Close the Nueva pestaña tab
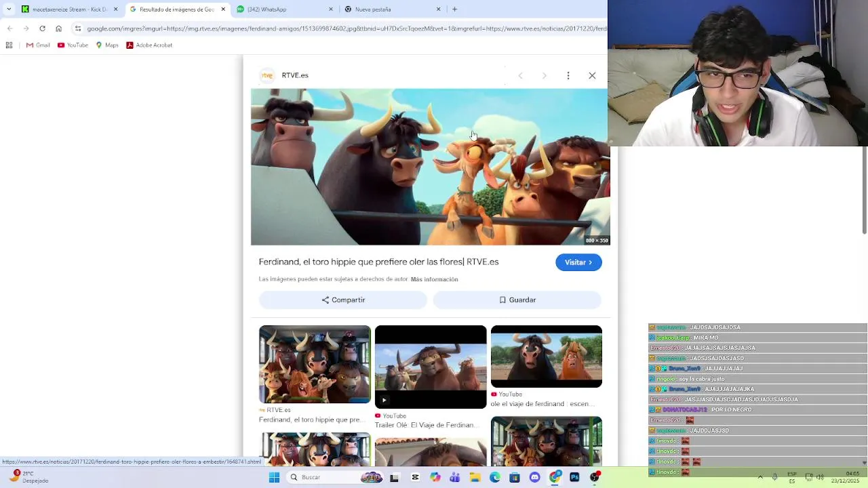 pyautogui.click(x=438, y=9)
